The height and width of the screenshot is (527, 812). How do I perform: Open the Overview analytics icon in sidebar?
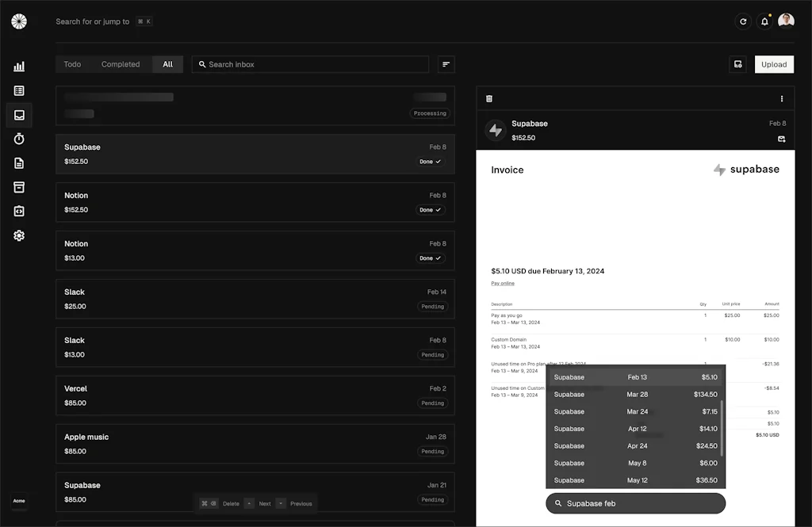click(19, 67)
